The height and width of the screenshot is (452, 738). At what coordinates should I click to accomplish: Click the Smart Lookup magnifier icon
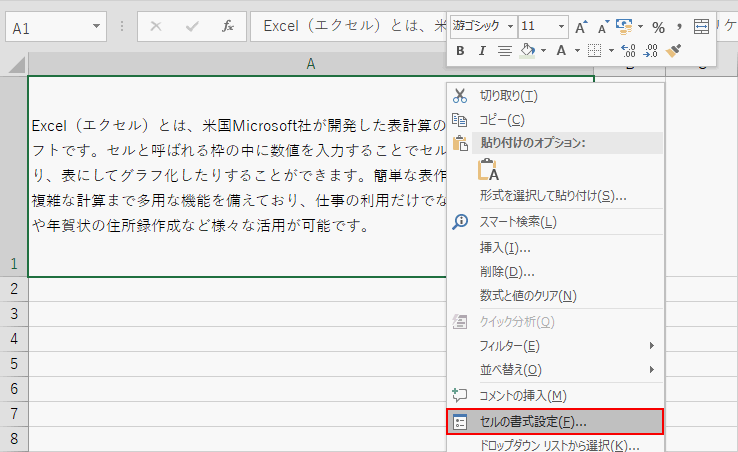click(x=460, y=222)
